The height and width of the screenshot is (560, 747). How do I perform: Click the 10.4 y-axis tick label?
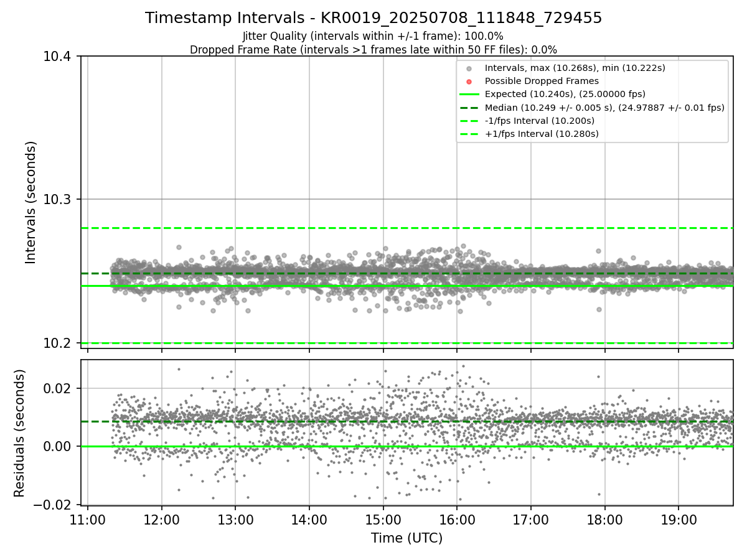[57, 57]
